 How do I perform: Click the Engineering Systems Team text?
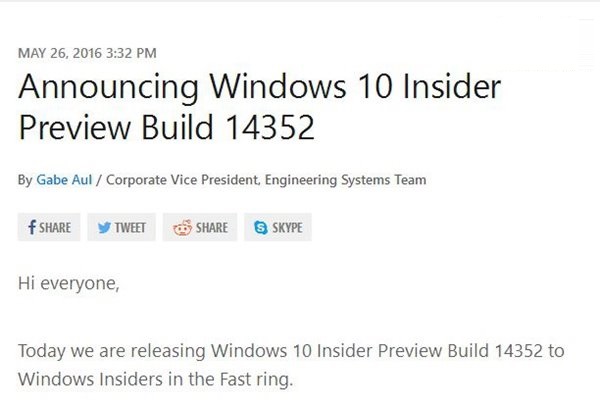(346, 180)
